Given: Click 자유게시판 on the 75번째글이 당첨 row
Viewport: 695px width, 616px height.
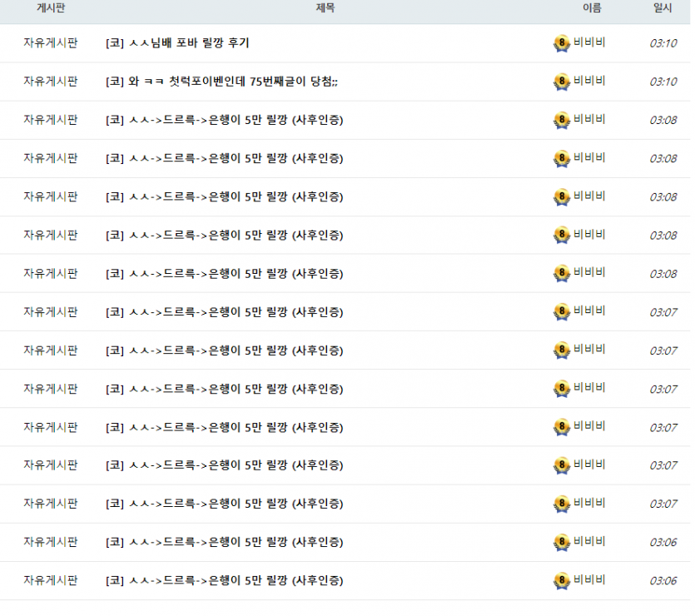Looking at the screenshot, I should click(51, 82).
